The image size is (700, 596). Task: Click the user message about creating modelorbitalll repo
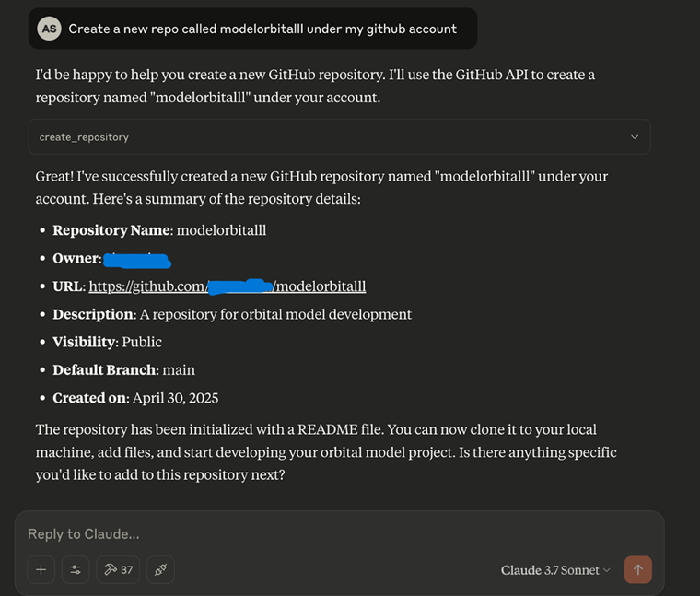262,29
